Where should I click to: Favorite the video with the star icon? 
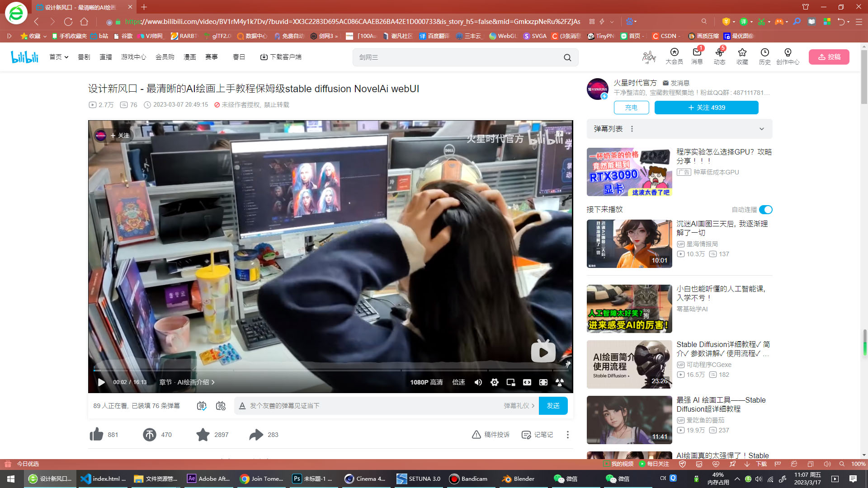tap(203, 435)
